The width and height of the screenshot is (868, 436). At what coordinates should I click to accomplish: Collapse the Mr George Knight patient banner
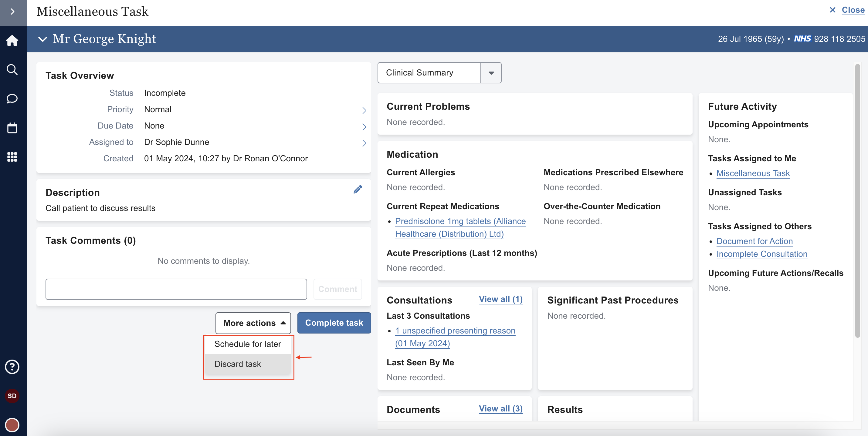43,39
